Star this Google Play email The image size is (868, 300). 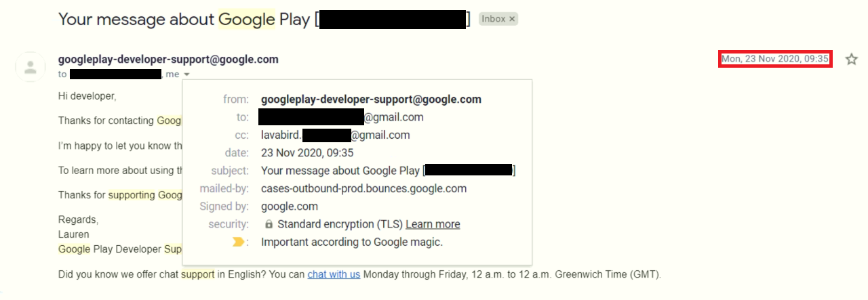[852, 60]
